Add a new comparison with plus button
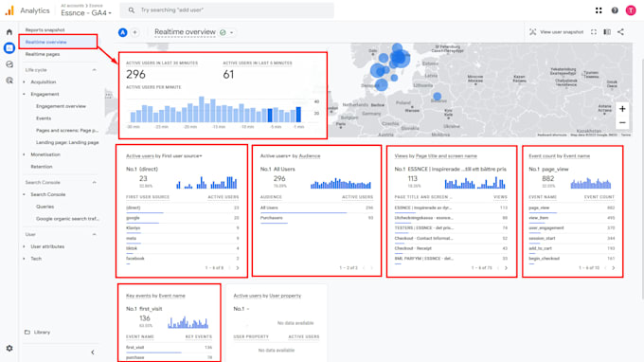 pyautogui.click(x=134, y=32)
